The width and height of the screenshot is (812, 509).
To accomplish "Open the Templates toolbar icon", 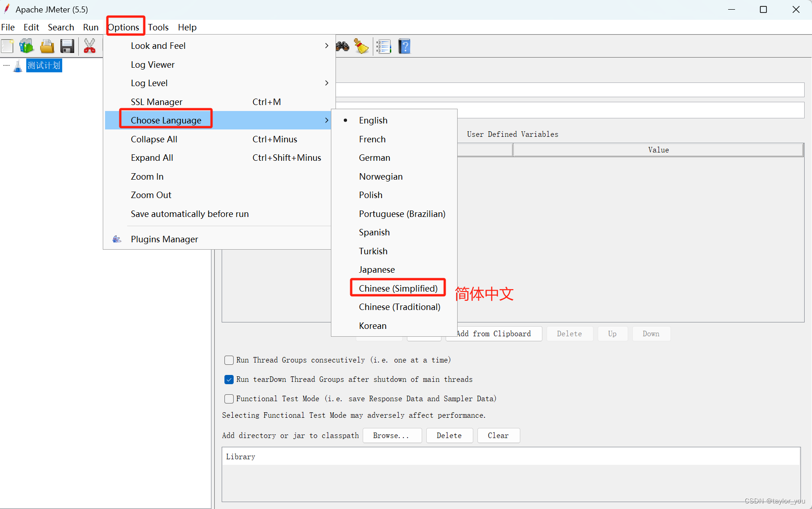I will coord(27,46).
